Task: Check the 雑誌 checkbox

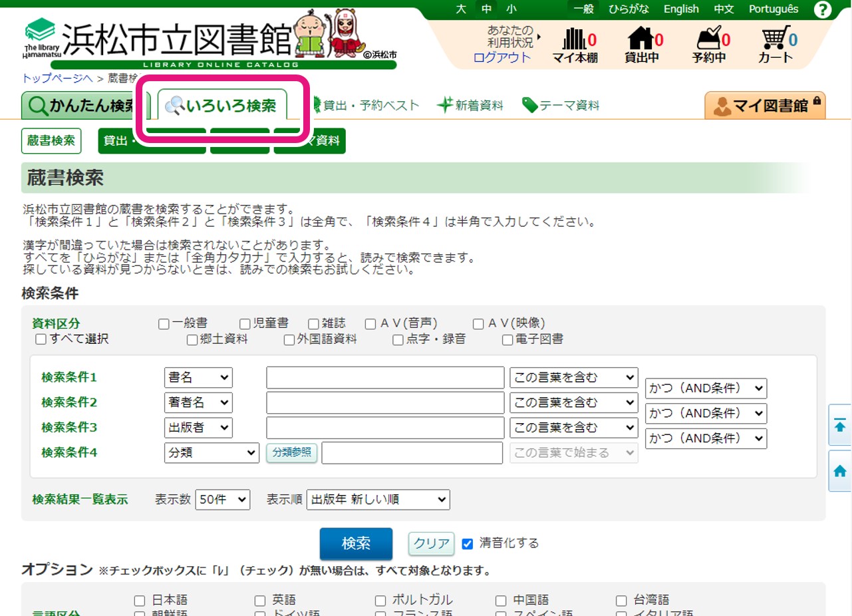Action: [x=314, y=324]
